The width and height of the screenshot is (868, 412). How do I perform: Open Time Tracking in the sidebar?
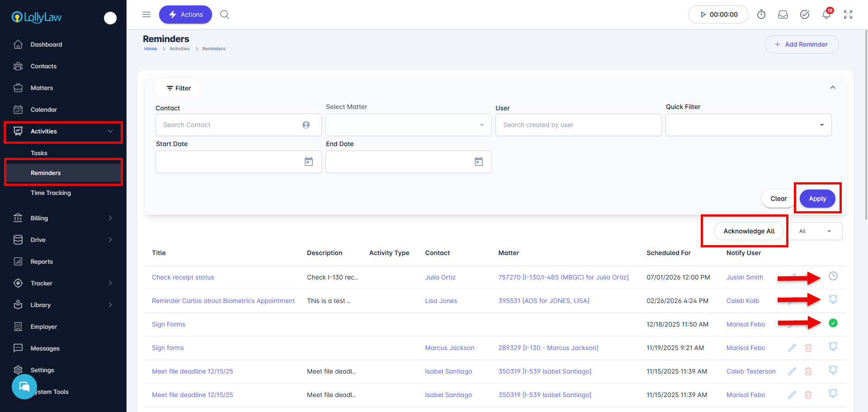pos(51,193)
